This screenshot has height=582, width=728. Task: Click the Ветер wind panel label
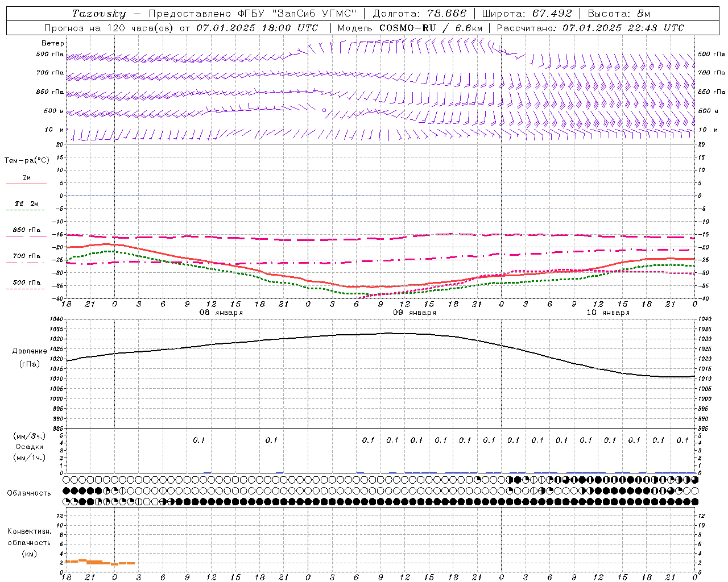point(53,43)
